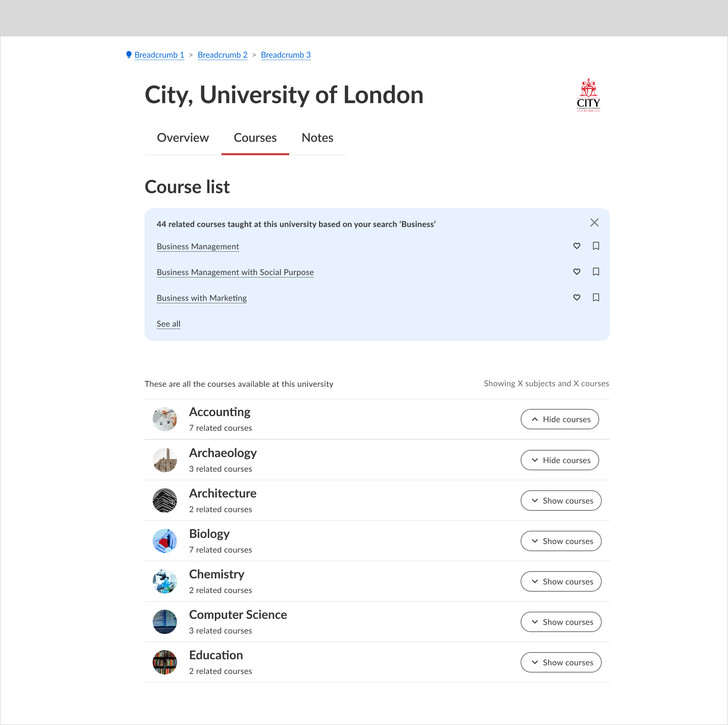Click the Biology subject thumbnail
The width and height of the screenshot is (728, 725).
pos(165,541)
